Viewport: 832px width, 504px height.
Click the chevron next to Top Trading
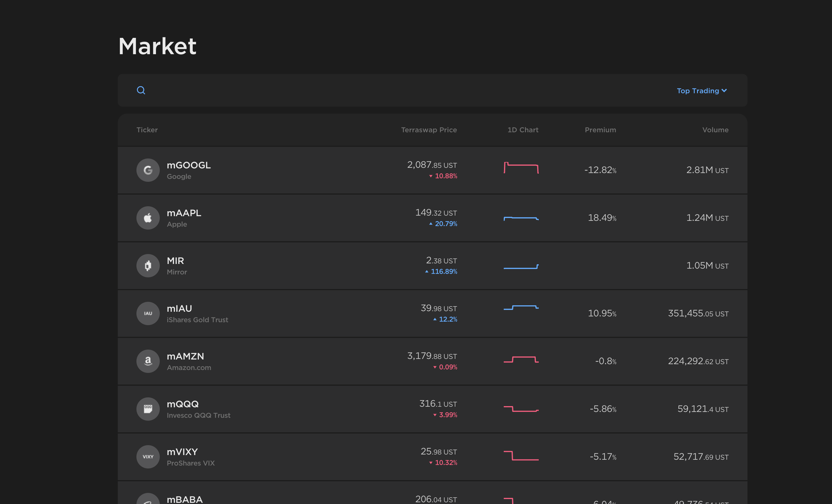pyautogui.click(x=724, y=90)
